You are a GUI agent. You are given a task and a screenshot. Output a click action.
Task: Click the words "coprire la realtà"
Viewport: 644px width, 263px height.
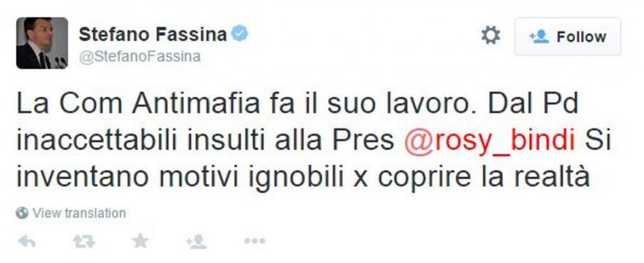point(484,178)
